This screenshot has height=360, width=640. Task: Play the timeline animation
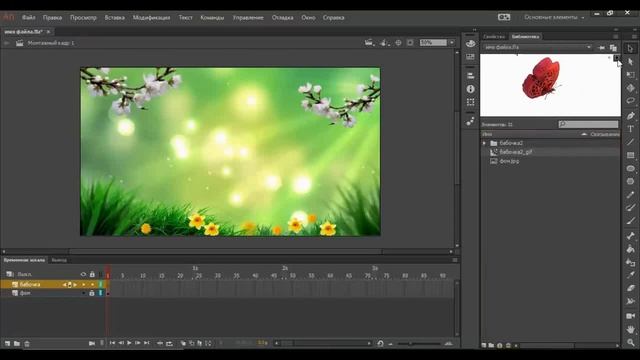click(x=129, y=343)
